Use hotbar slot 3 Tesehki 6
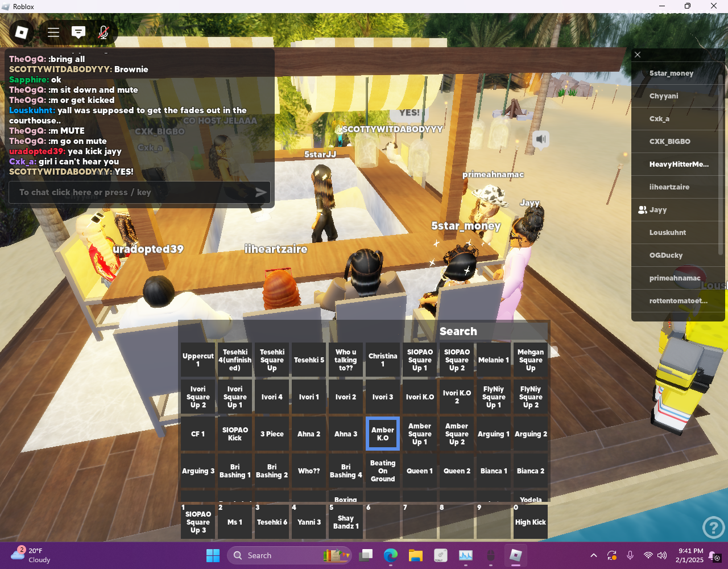The height and width of the screenshot is (569, 728). click(x=272, y=521)
